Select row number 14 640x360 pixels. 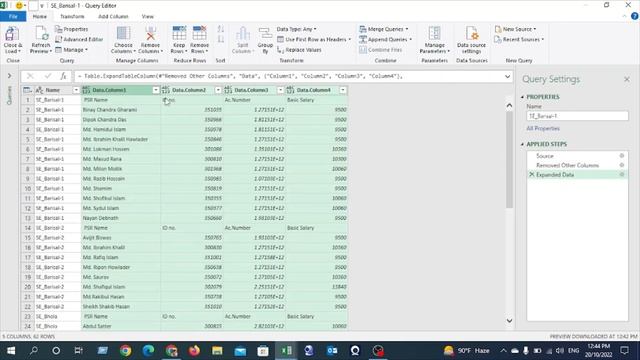(x=27, y=228)
